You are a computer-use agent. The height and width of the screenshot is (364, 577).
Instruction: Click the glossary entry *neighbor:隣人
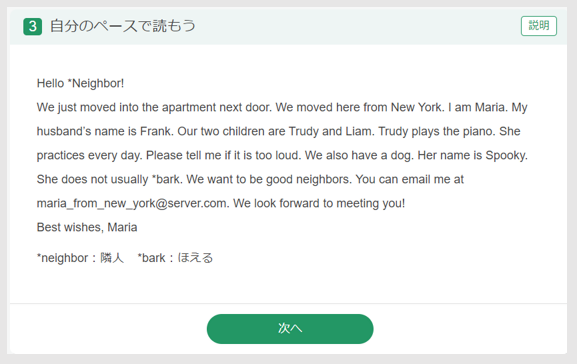click(80, 258)
